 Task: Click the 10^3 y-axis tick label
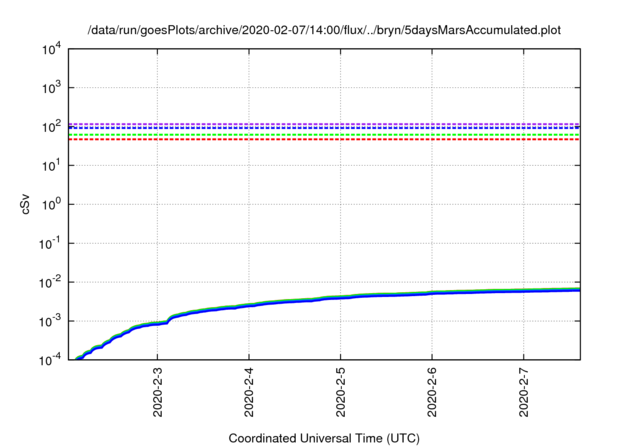tap(52, 88)
